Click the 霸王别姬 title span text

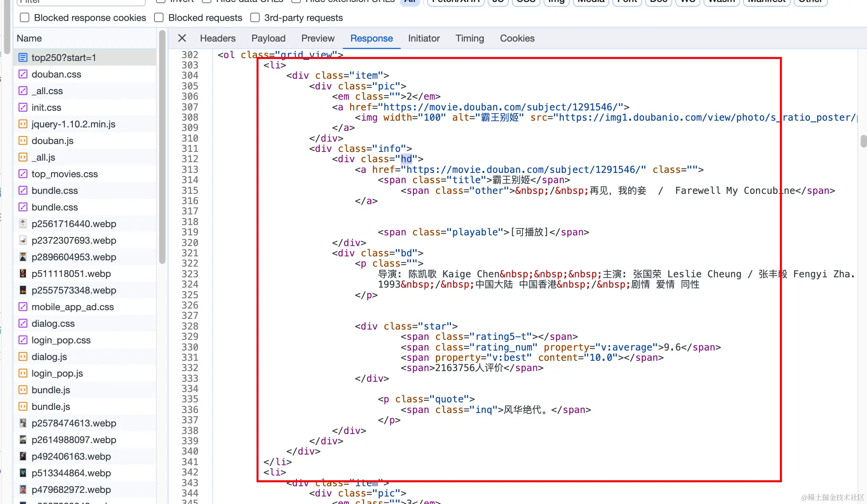[511, 180]
